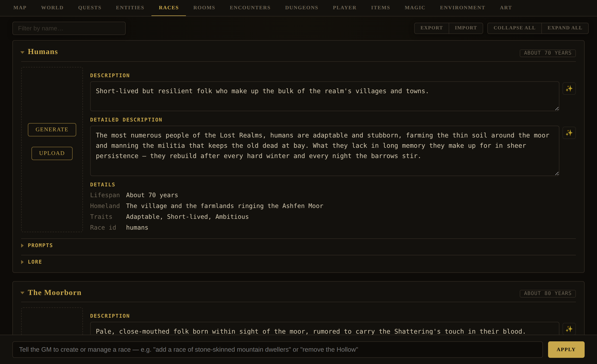Click Collapse All button
The height and width of the screenshot is (364, 597).
[x=514, y=28]
